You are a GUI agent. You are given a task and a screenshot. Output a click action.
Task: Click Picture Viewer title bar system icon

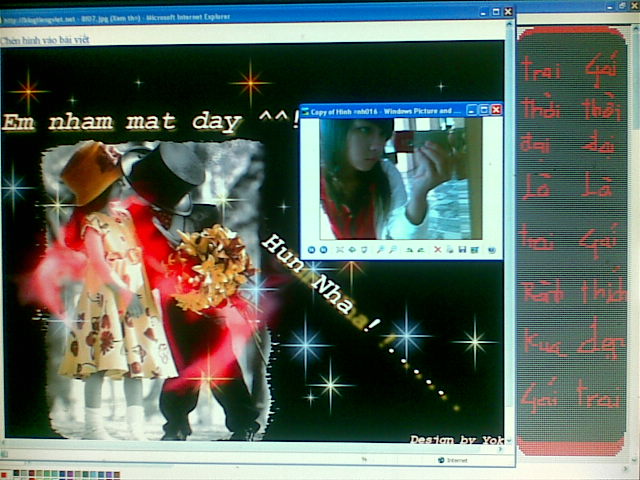(306, 111)
